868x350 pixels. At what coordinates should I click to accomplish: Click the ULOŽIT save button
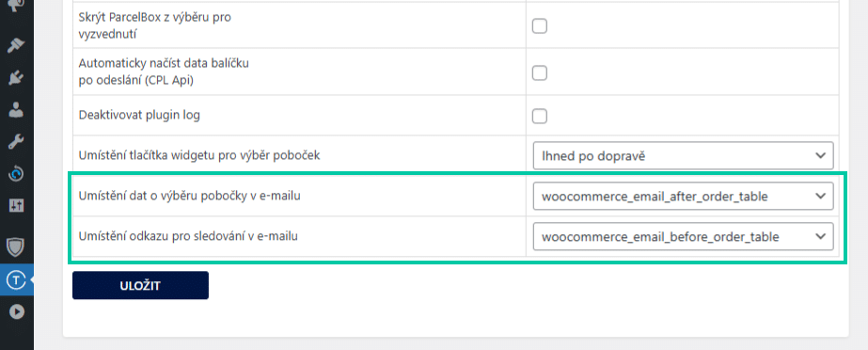(141, 285)
